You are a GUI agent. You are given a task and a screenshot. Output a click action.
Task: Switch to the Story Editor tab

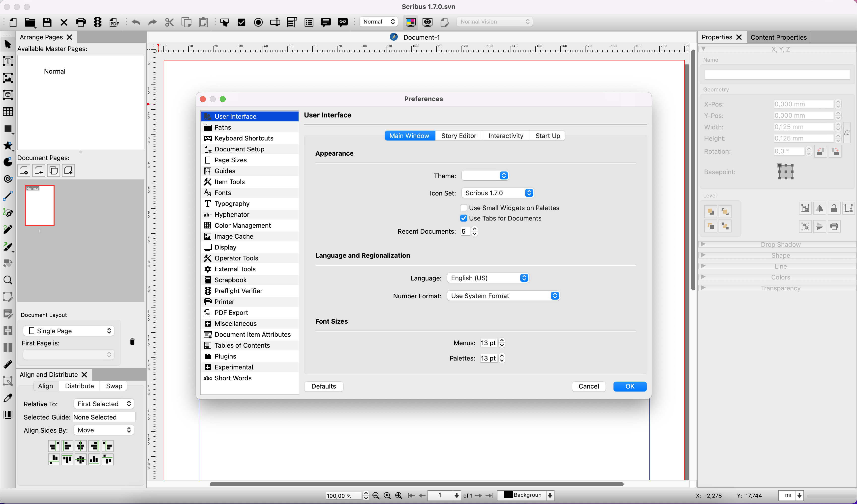459,136
